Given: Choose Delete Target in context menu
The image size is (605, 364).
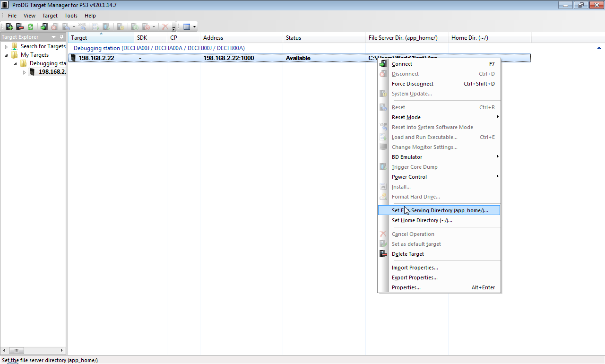Looking at the screenshot, I should coord(439,254).
